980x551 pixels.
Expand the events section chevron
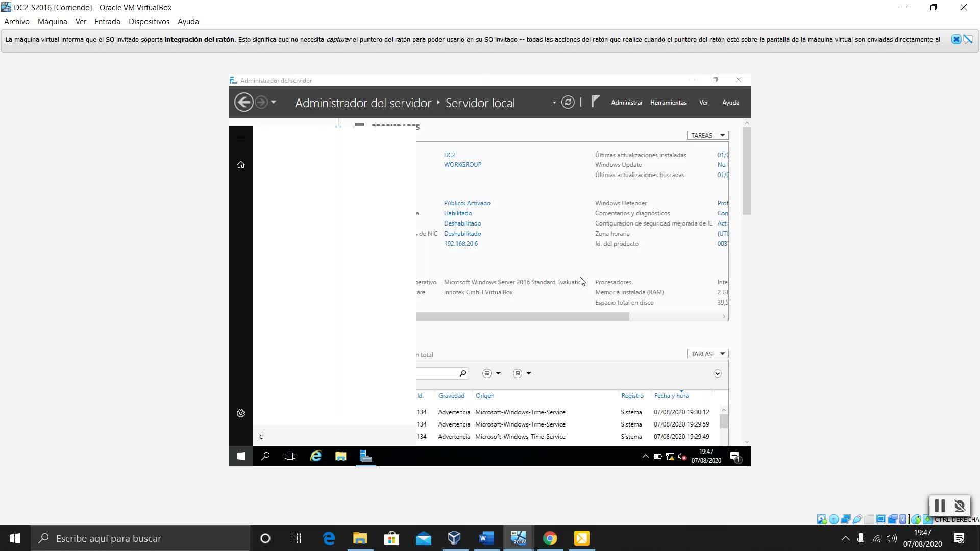pyautogui.click(x=717, y=373)
